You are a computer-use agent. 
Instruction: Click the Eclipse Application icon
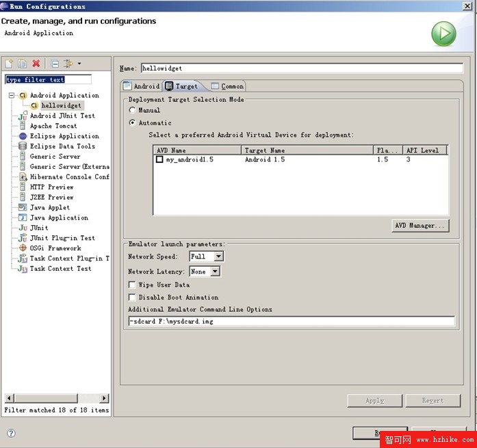(23, 136)
